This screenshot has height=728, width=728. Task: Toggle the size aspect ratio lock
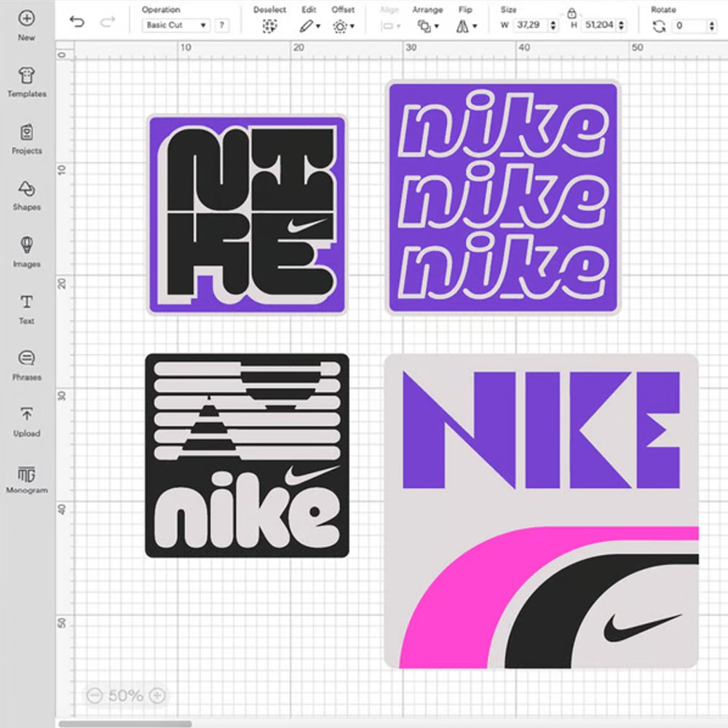571,12
